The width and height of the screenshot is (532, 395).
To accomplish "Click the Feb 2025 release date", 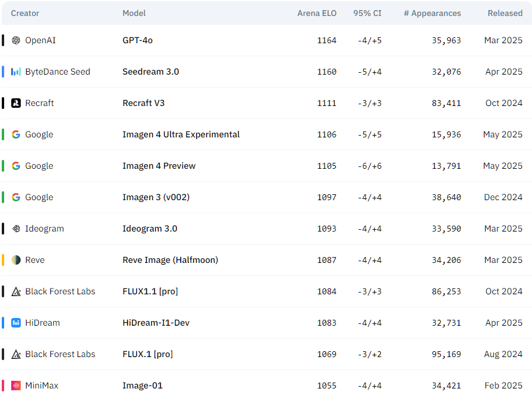I will [x=504, y=386].
